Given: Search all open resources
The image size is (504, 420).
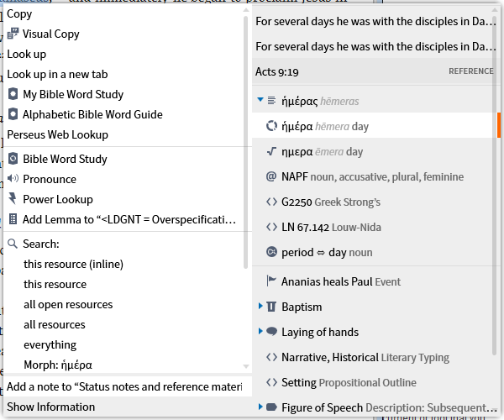Looking at the screenshot, I should point(68,304).
